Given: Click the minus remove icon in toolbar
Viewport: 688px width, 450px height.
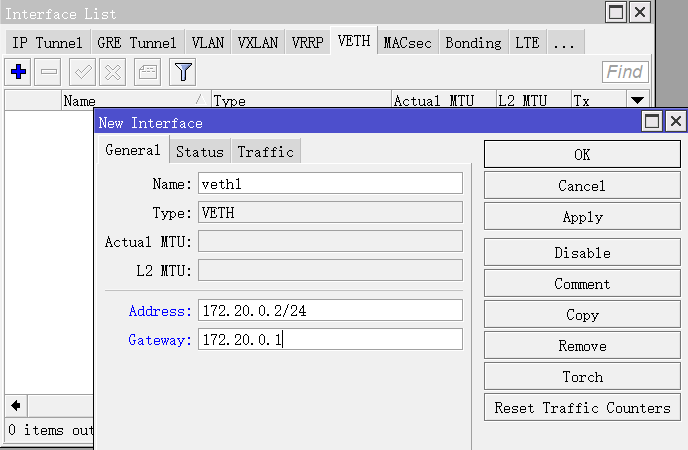Looking at the screenshot, I should click(x=50, y=72).
